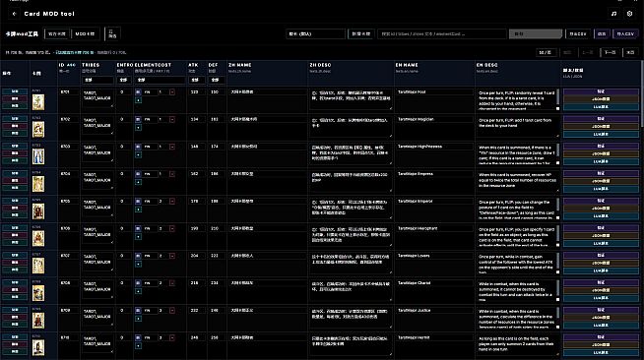
Task: Focus the card search input field
Action: (x=442, y=34)
